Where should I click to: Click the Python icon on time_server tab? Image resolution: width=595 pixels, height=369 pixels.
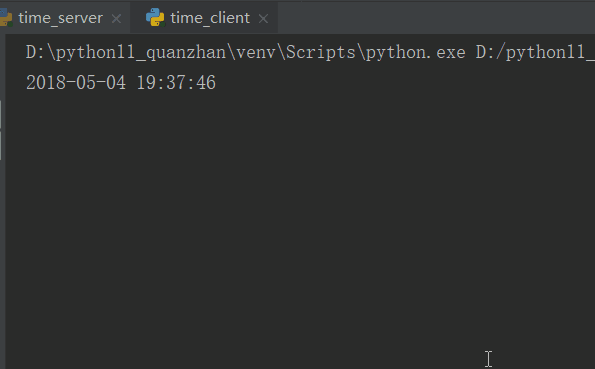click(x=6, y=18)
